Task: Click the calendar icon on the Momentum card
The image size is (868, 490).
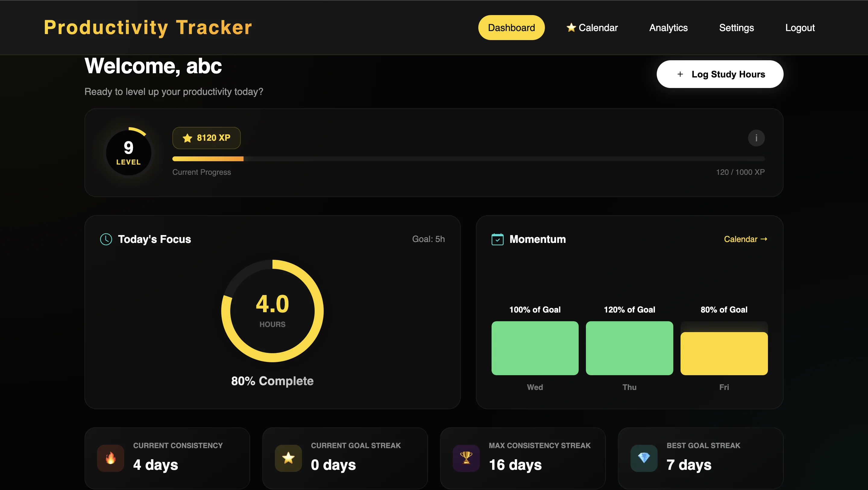Action: 497,239
